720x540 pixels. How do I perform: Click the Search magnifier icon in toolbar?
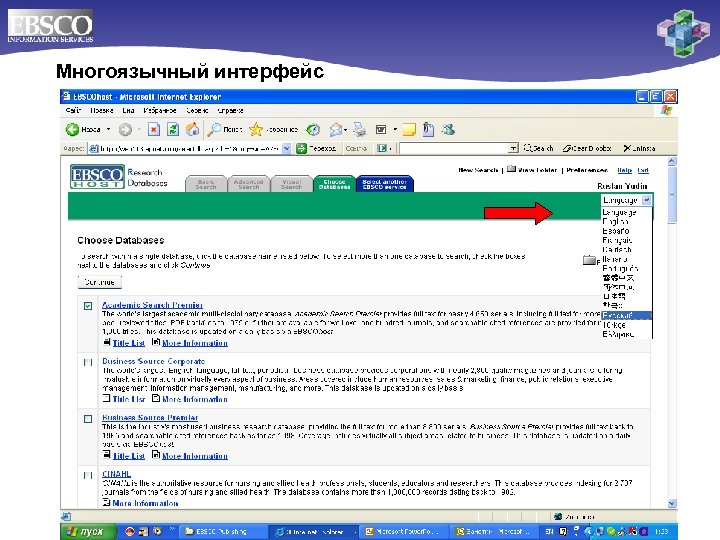pos(214,130)
